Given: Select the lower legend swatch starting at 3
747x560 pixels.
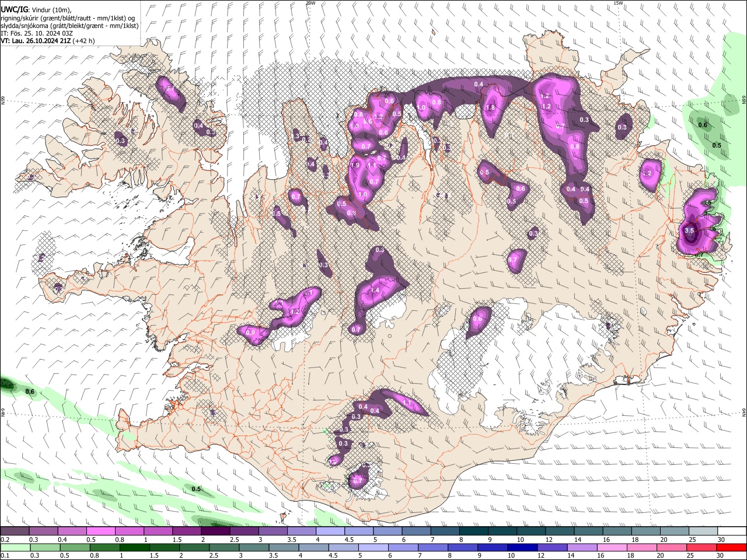Looking at the screenshot, I should (x=253, y=547).
